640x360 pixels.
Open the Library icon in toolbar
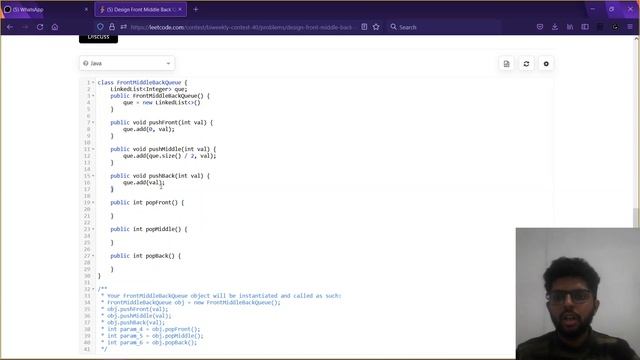tap(570, 27)
